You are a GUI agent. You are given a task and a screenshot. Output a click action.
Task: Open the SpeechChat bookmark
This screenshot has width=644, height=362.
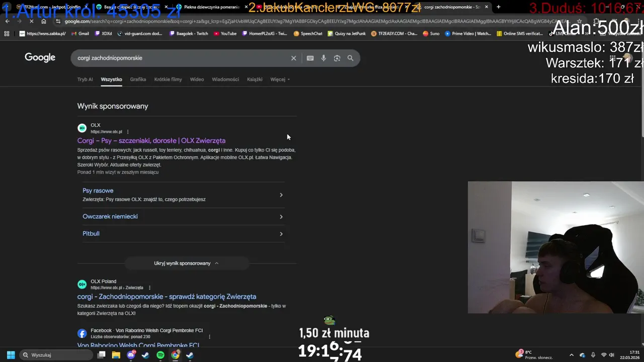308,34
